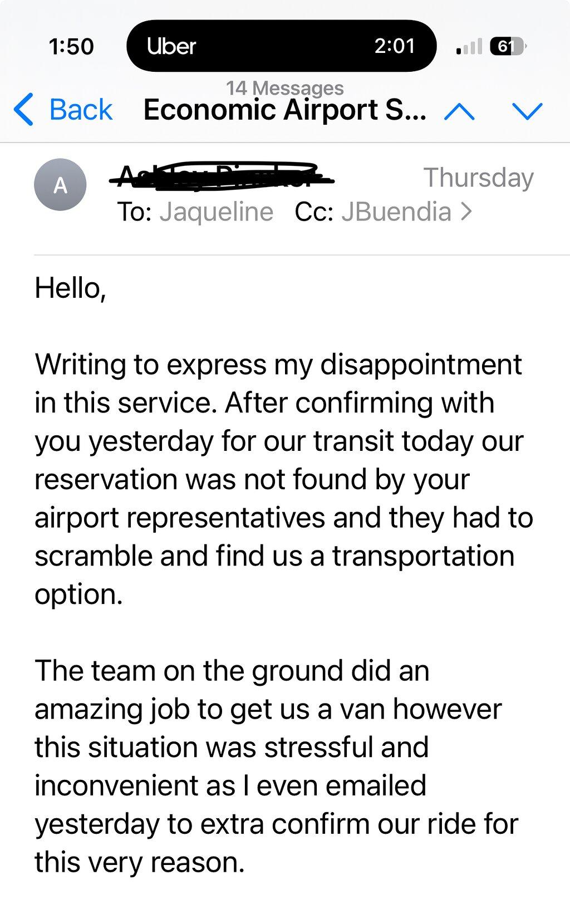Tap the Back chevron arrow icon

(x=23, y=109)
